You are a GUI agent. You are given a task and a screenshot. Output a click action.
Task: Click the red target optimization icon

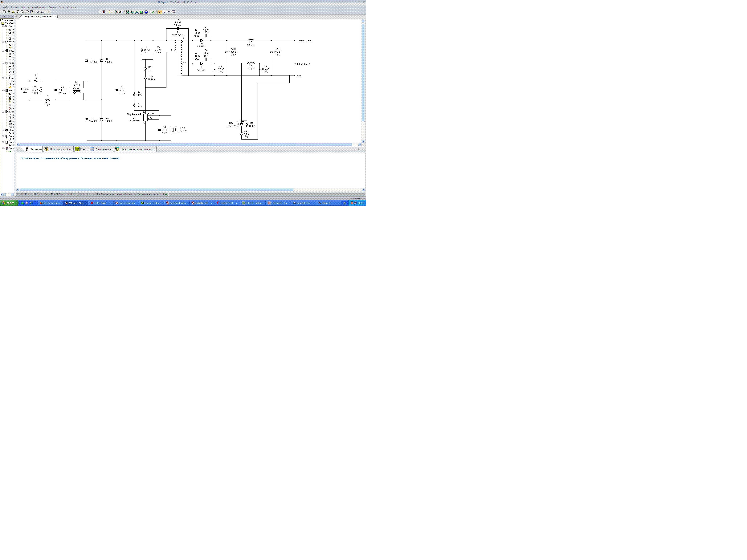[x=103, y=12]
